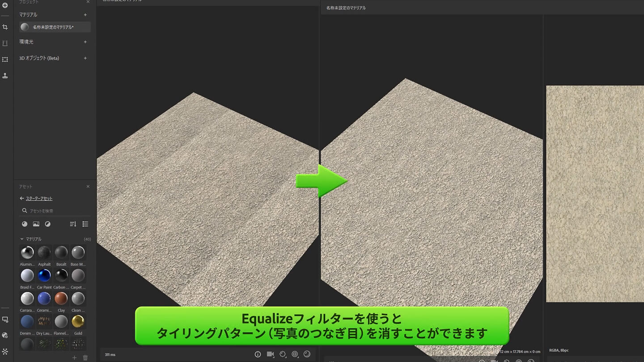
Task: Add a new material with the マテリアル plus
Action: coord(85,15)
